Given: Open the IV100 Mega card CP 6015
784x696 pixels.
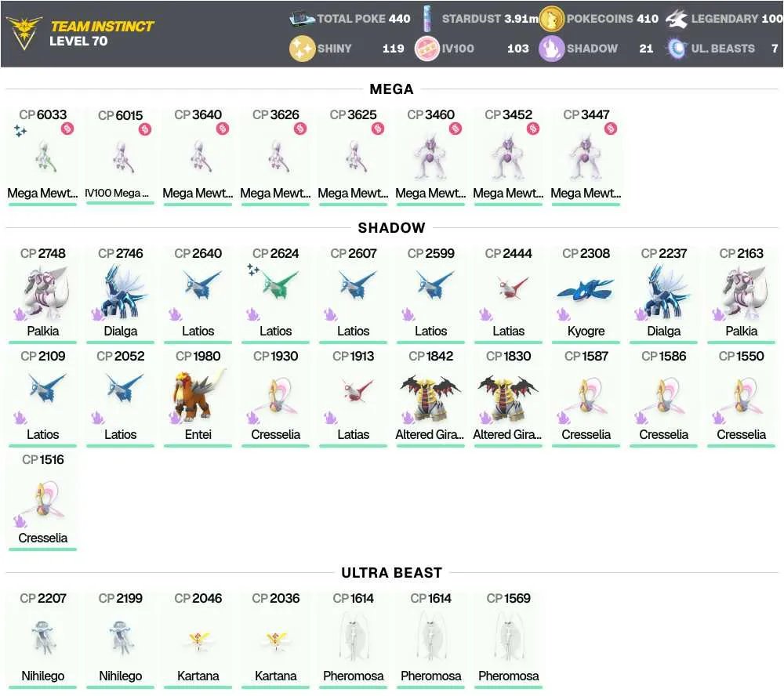Looking at the screenshot, I should [x=120, y=156].
